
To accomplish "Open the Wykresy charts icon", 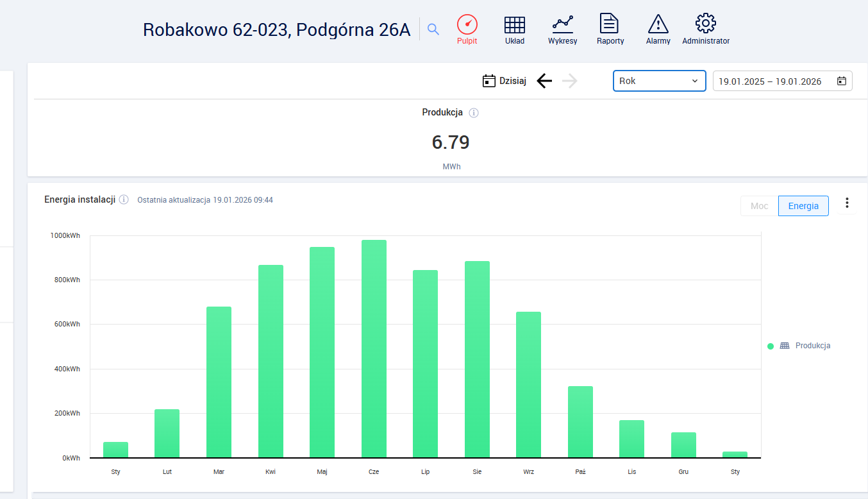I will (562, 25).
